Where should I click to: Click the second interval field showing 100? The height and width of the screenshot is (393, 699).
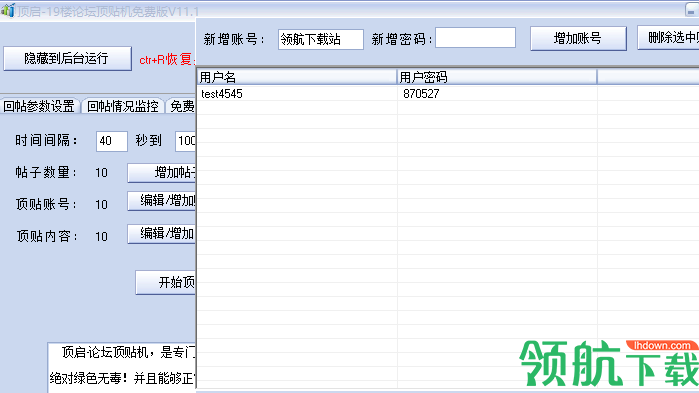tap(185, 141)
